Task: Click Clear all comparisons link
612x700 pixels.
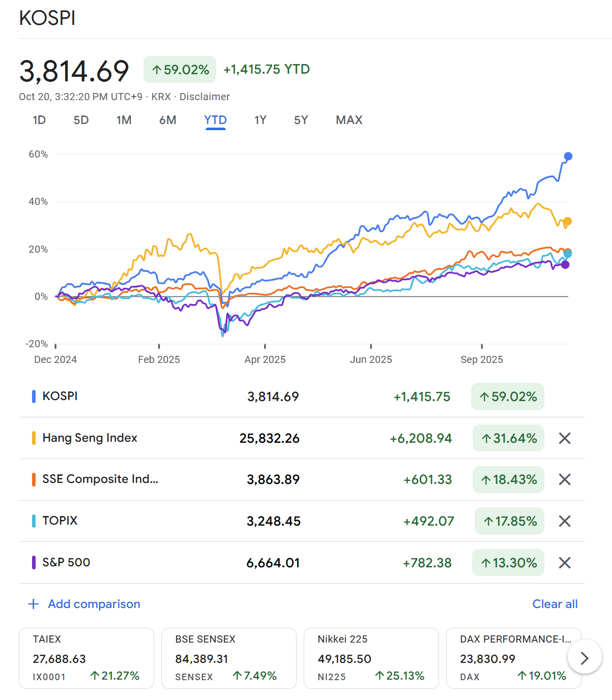Action: pos(555,604)
